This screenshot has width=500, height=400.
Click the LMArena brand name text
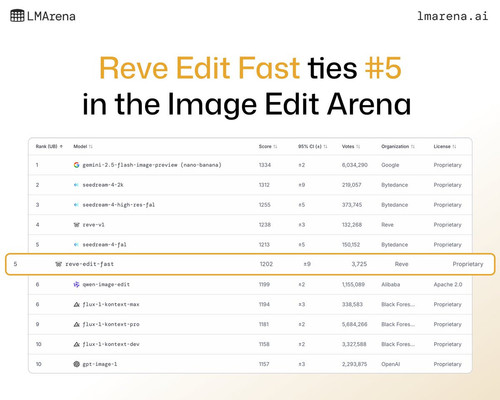tap(51, 16)
